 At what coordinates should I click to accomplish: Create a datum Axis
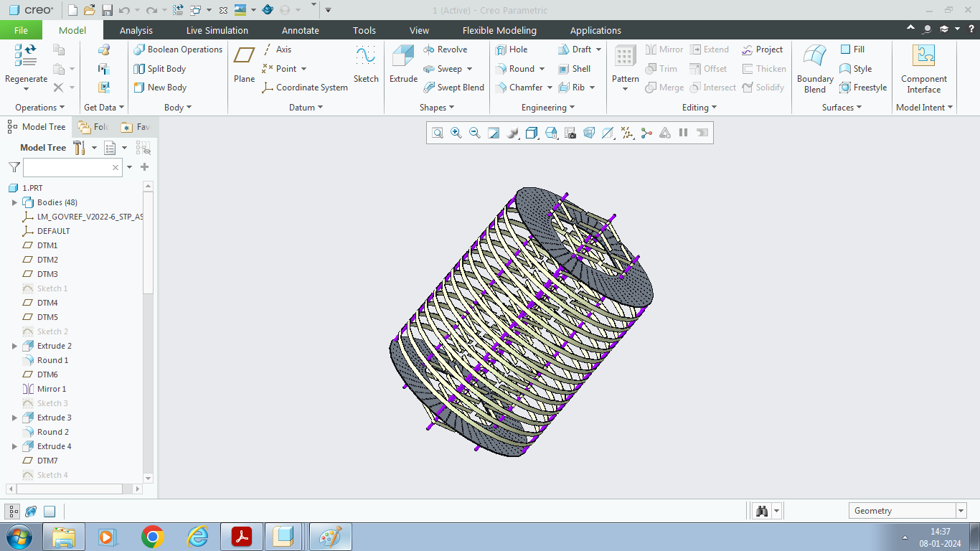click(276, 50)
